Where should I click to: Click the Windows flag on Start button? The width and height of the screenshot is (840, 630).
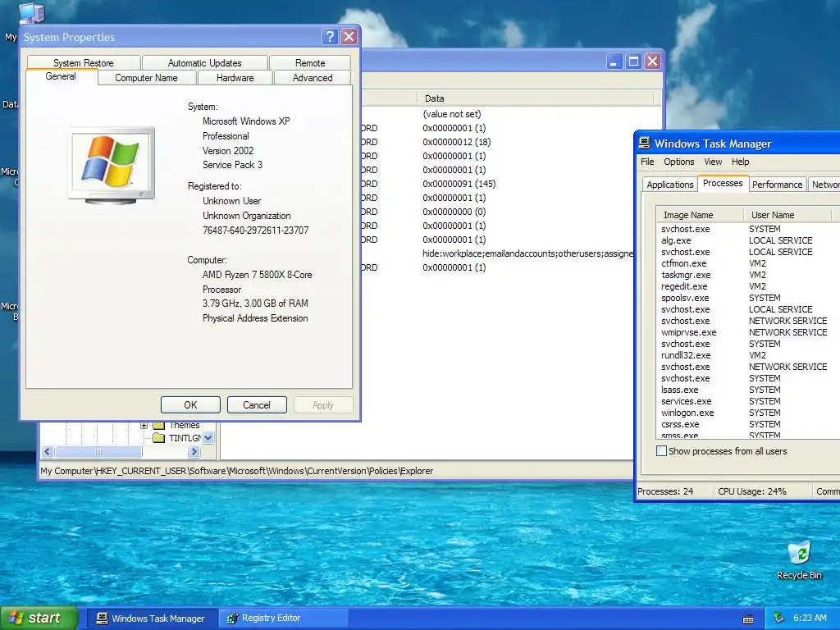16,619
